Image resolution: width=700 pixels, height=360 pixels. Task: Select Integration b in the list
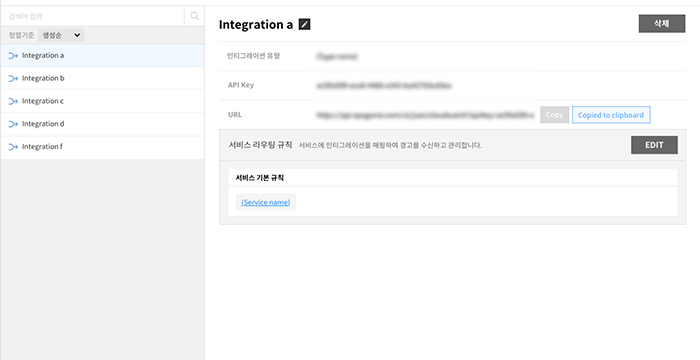pos(102,79)
